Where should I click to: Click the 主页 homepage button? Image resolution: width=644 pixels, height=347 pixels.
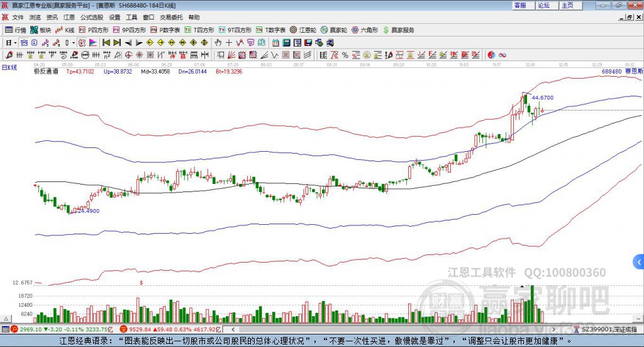click(x=570, y=5)
